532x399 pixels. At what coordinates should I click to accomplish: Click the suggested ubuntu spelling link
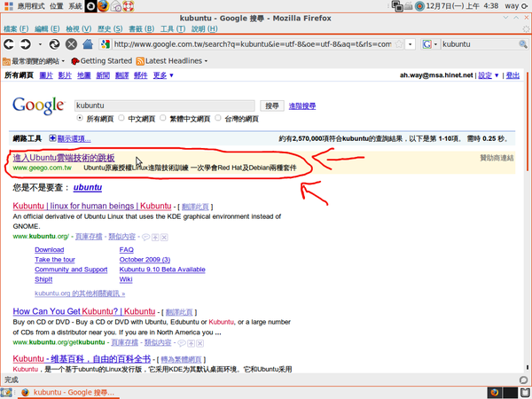[88, 187]
